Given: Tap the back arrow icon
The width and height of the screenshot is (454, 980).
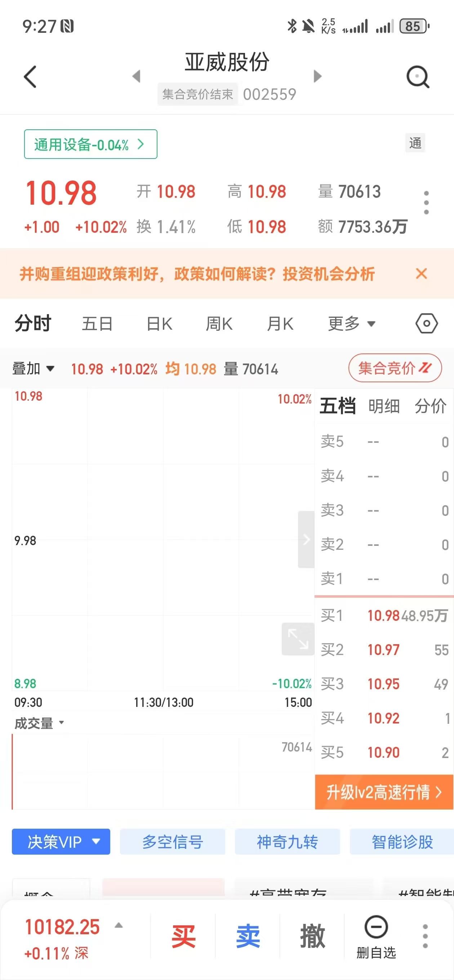Looking at the screenshot, I should tap(30, 76).
